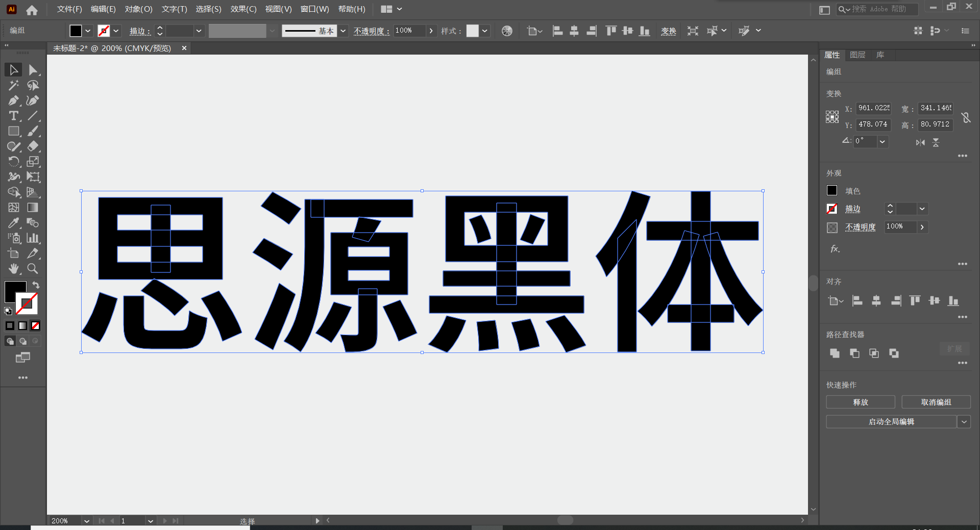
Task: Select the Zoom tool
Action: (x=33, y=269)
